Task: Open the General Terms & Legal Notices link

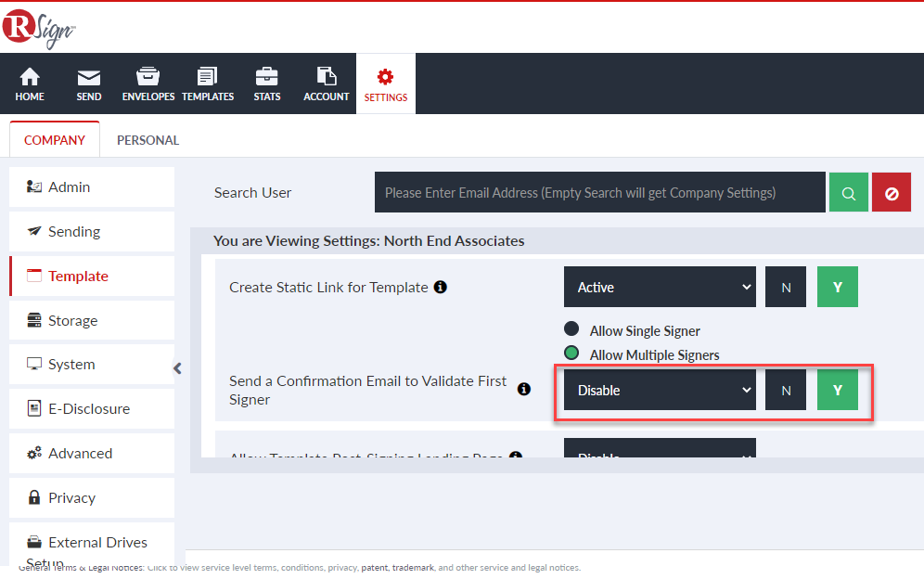Action: coord(82,568)
